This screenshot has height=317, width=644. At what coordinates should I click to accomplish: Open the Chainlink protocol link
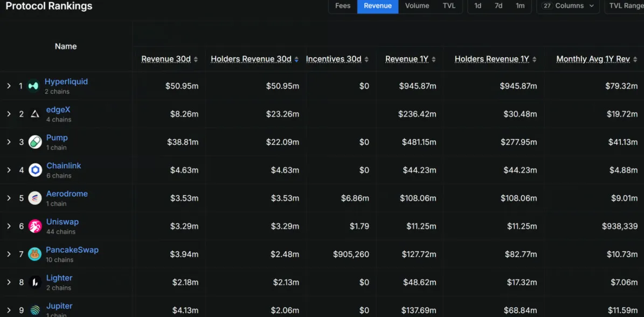[64, 166]
